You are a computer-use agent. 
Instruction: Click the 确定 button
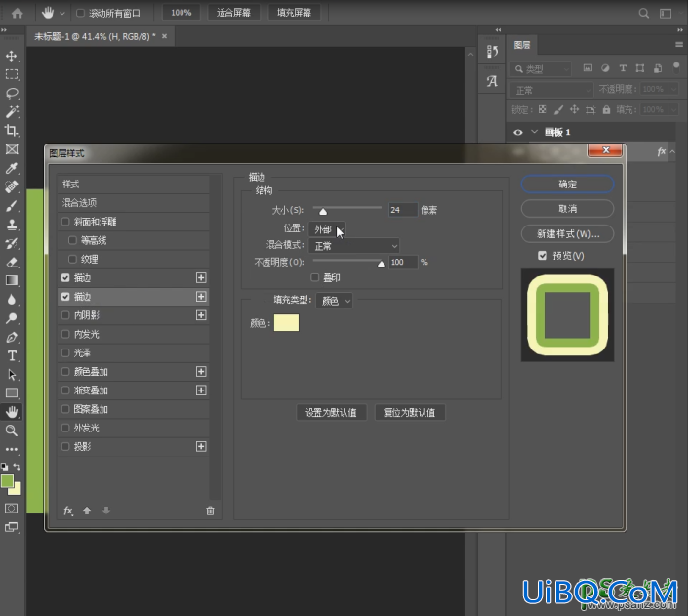[x=567, y=185]
